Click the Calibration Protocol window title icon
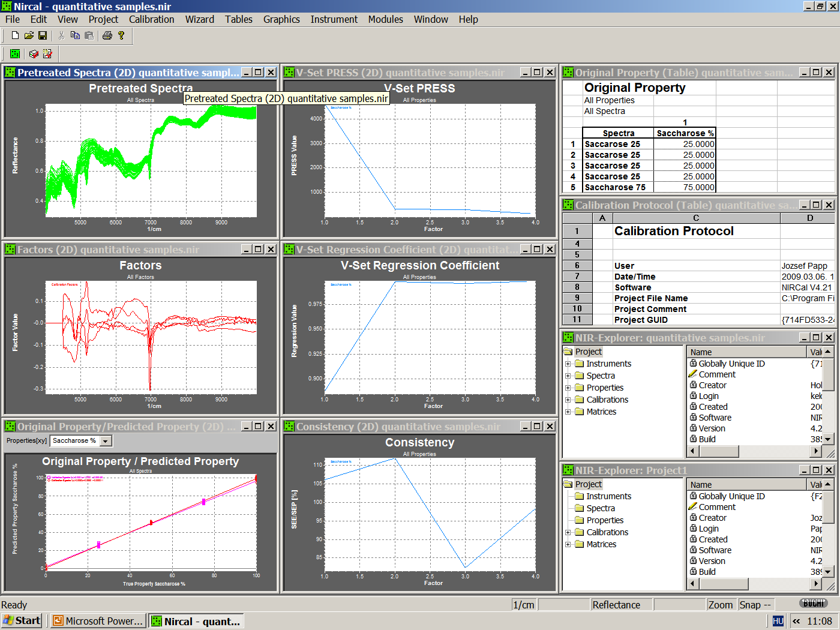This screenshot has width=840, height=630. 568,205
